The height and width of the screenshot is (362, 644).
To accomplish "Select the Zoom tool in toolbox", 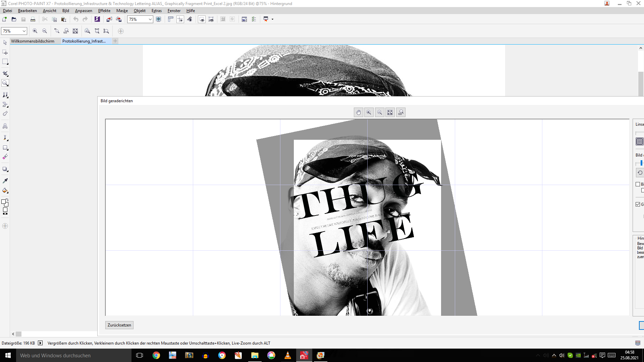I will tap(5, 83).
